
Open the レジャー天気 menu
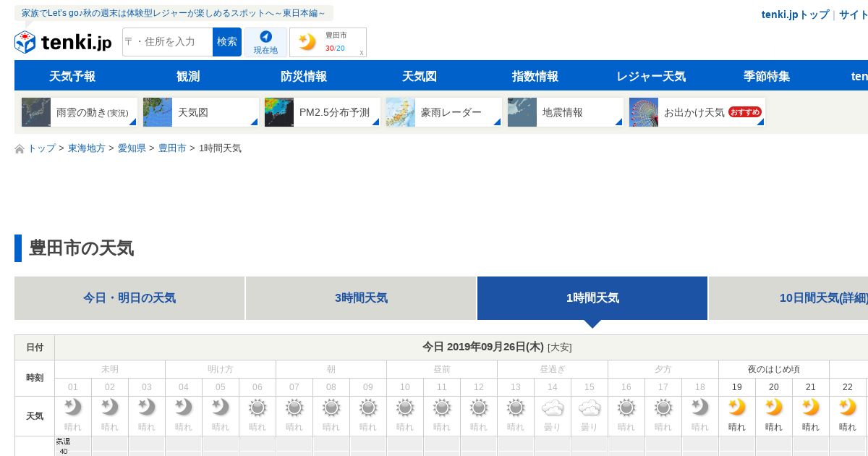651,76
